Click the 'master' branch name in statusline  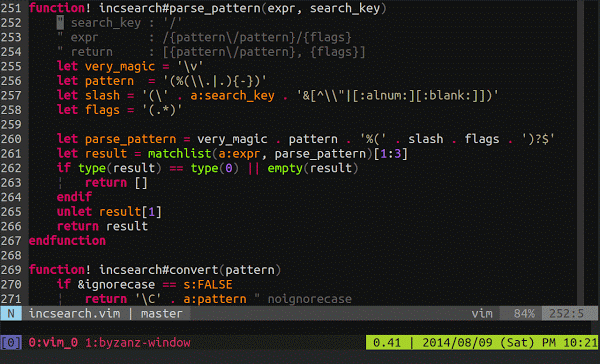click(x=161, y=313)
